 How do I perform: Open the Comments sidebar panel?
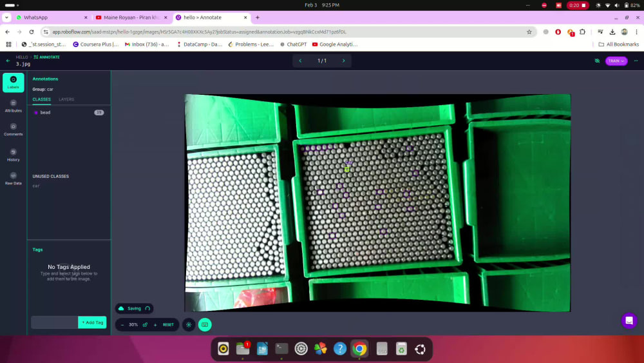tap(13, 130)
